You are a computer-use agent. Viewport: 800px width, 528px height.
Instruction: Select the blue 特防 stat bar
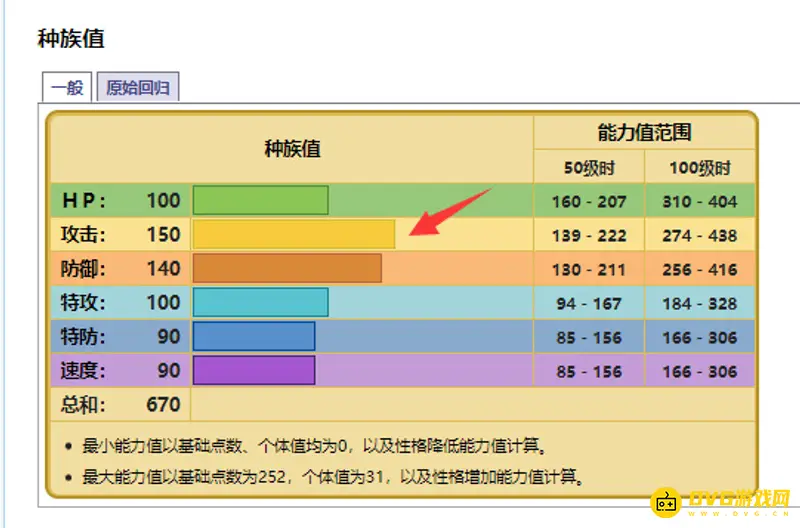click(254, 336)
